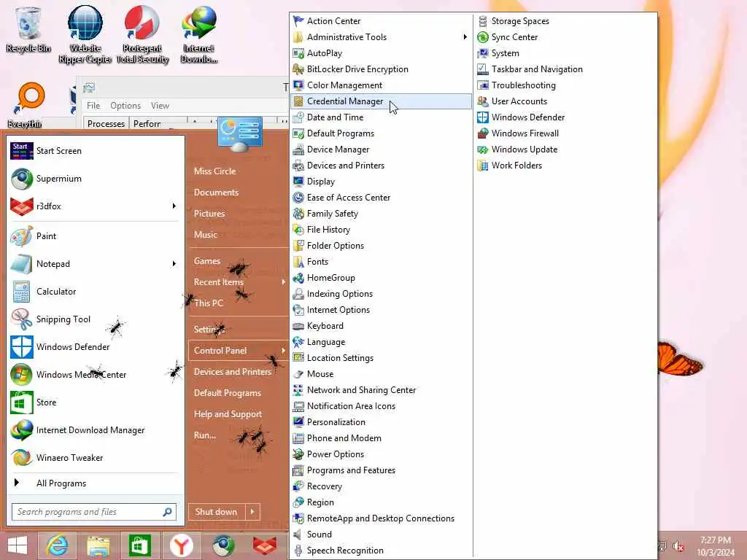Click the Mouse icon
The image size is (747, 560).
pyautogui.click(x=298, y=374)
